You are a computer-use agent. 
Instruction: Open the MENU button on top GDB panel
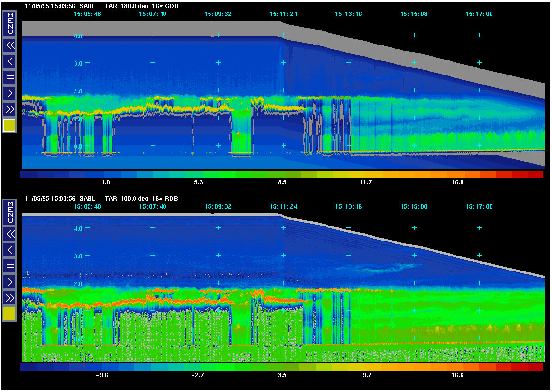(x=10, y=24)
